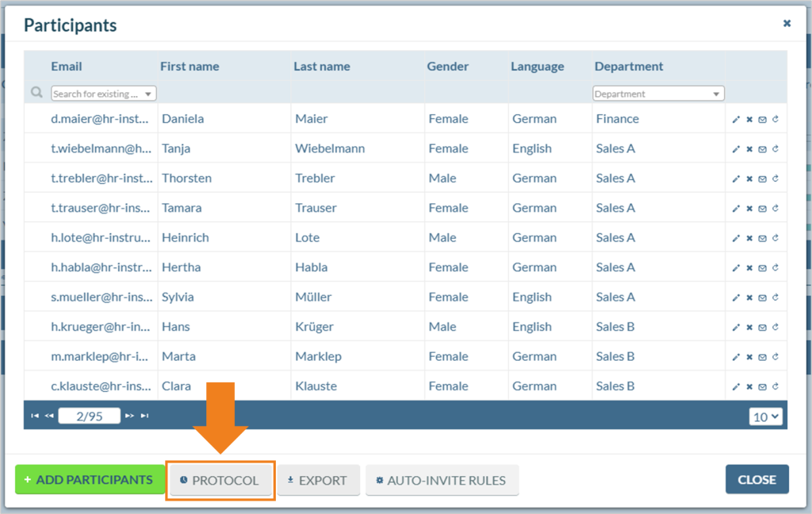Click the 'Participants' dialog title
The height and width of the screenshot is (514, 812).
point(71,25)
